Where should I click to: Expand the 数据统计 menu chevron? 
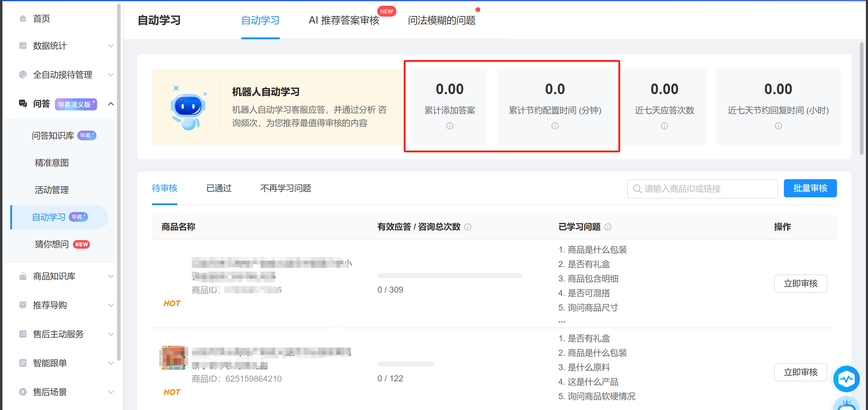(x=111, y=46)
